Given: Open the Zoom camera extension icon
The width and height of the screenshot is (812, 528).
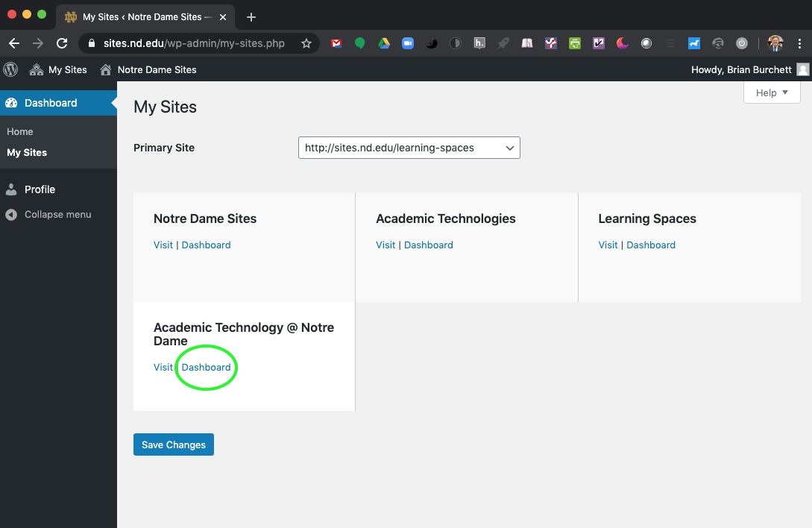Looking at the screenshot, I should tap(408, 43).
